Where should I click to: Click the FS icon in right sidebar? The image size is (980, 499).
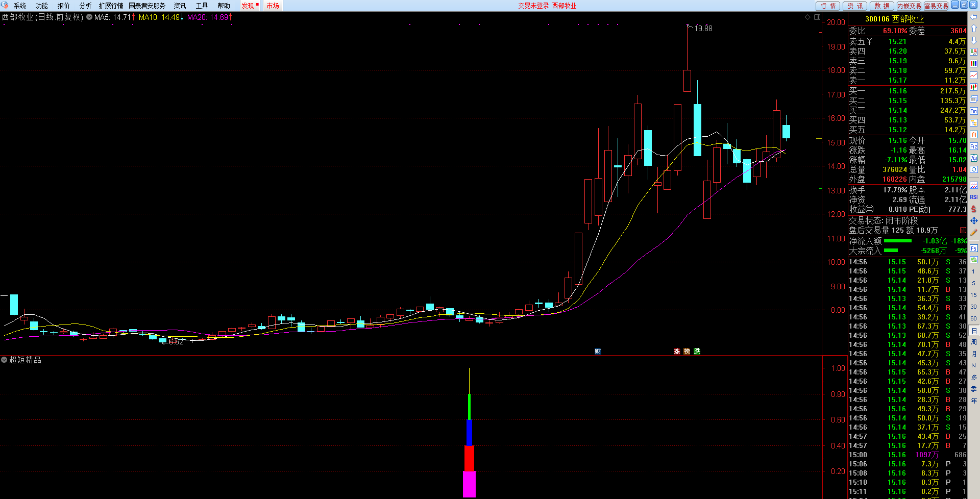click(x=973, y=248)
